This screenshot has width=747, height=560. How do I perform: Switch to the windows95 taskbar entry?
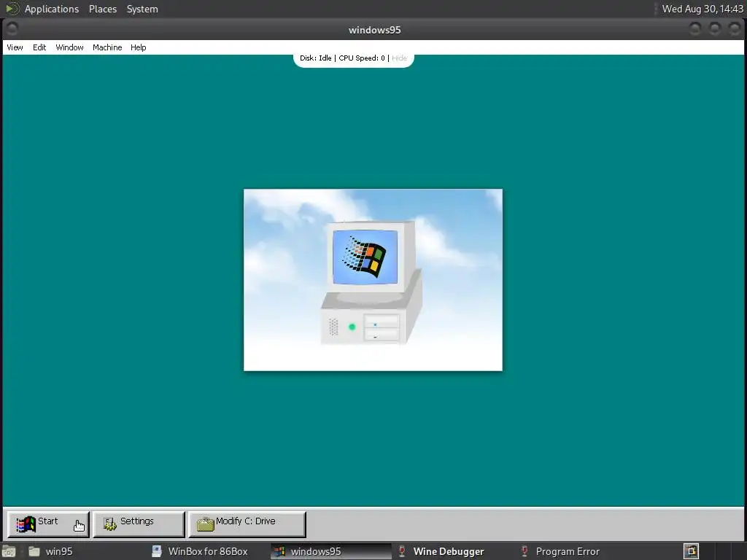click(x=330, y=551)
